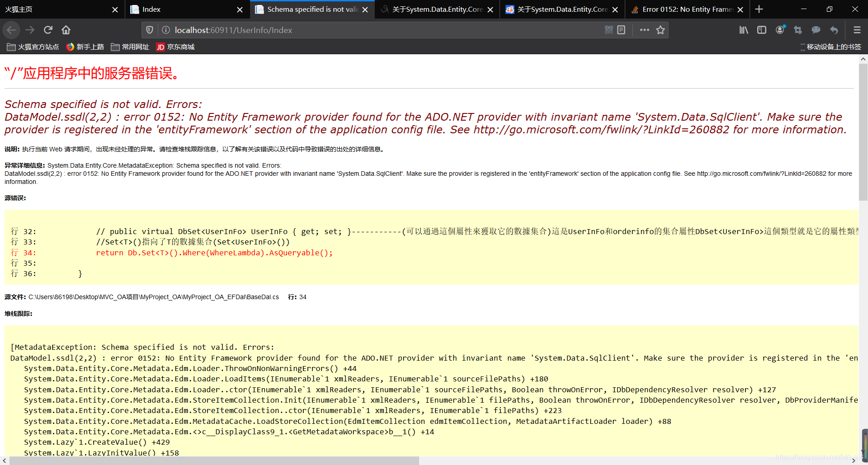Switch to the 火狐主页 tab
868x465 pixels.
[62, 9]
